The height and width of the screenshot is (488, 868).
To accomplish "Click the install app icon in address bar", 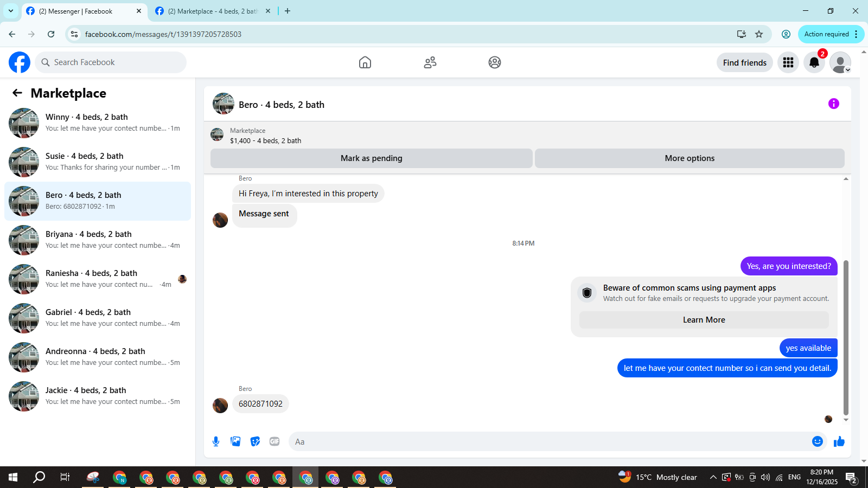I will pyautogui.click(x=742, y=34).
